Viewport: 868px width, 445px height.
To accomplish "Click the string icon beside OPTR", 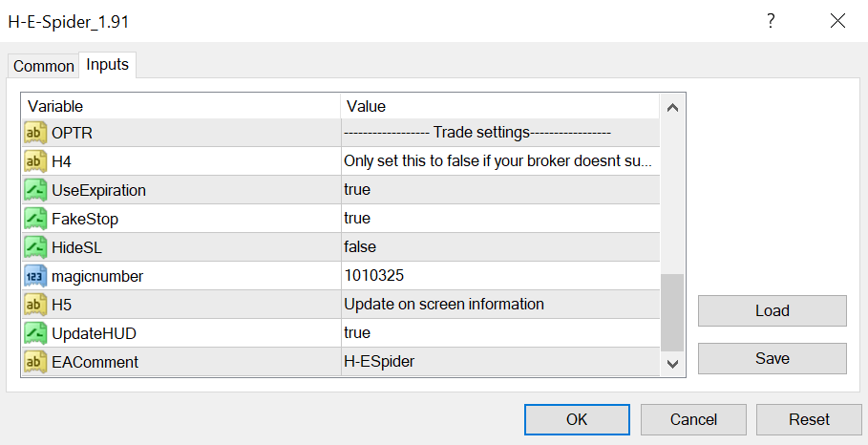I will coord(35,133).
